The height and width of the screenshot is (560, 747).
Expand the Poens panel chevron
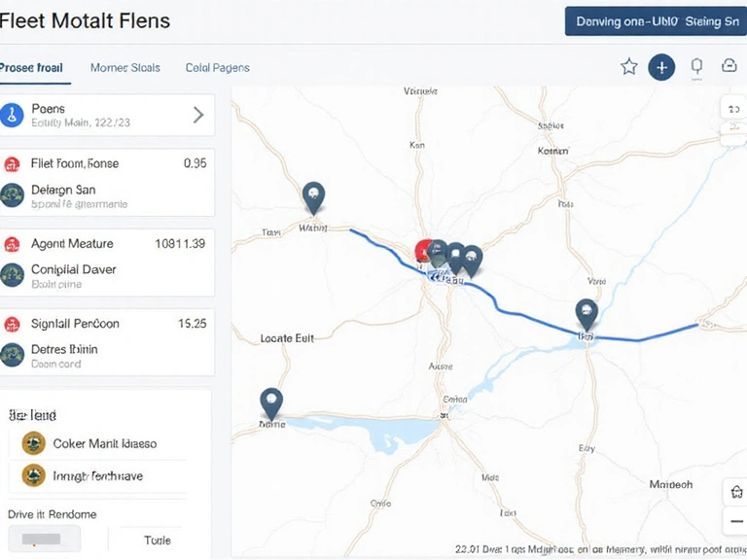[198, 115]
